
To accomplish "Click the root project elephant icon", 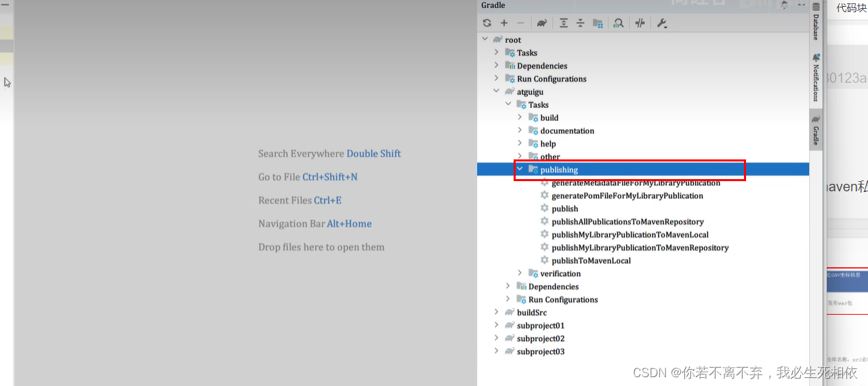I will 498,39.
